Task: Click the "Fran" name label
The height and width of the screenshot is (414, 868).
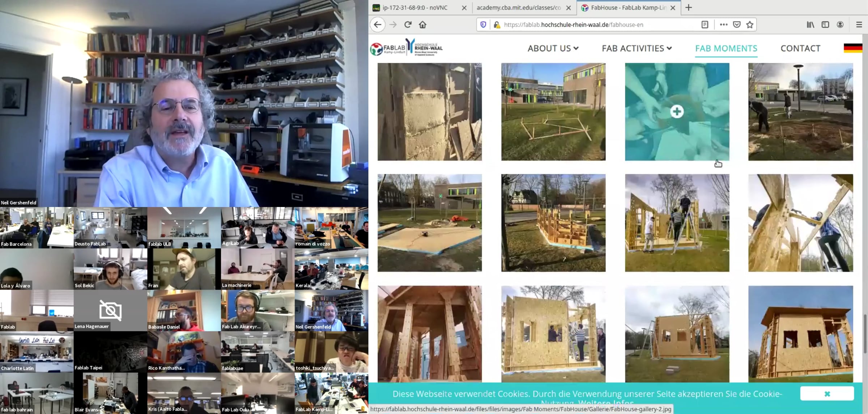Action: pos(153,285)
